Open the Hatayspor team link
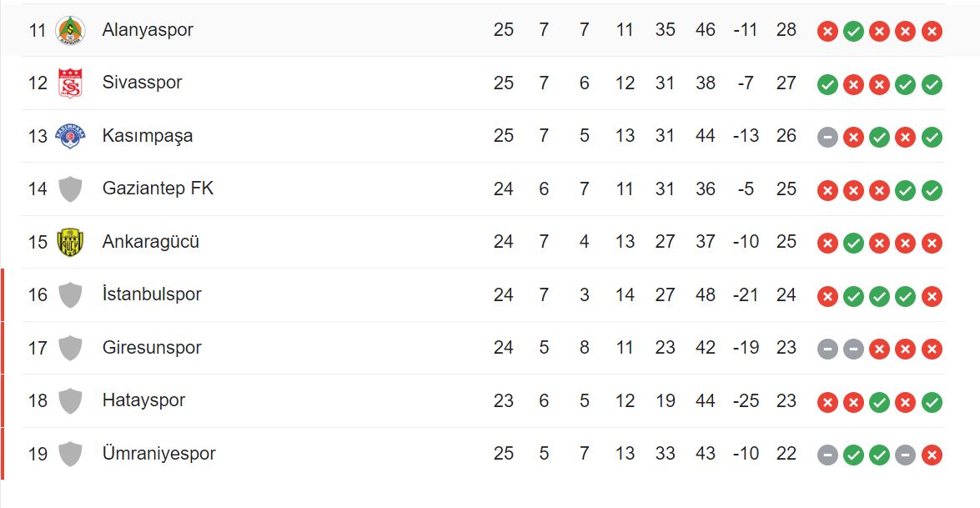This screenshot has width=980, height=508. [143, 400]
